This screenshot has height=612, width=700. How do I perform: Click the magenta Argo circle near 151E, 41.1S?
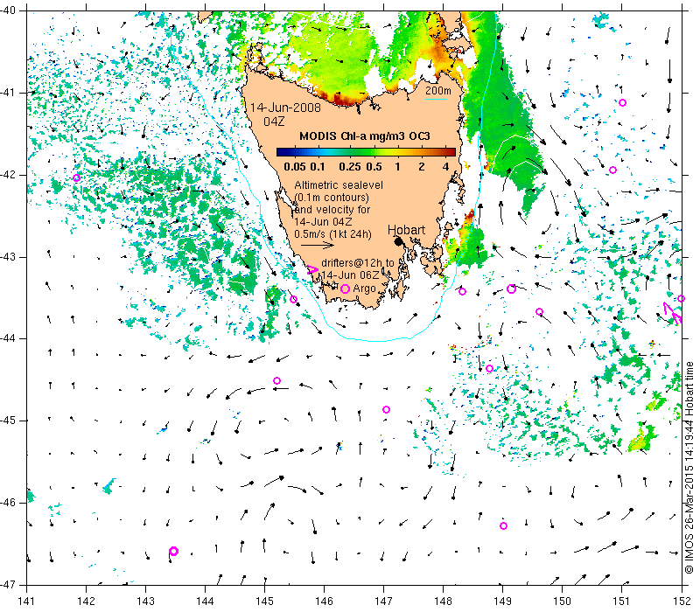coord(623,102)
